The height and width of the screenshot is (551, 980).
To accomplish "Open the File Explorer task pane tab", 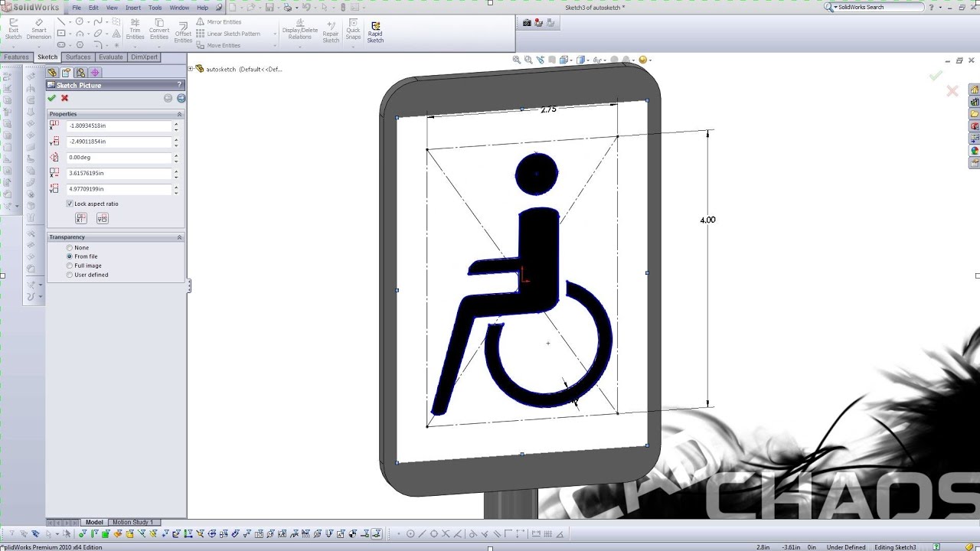I will pyautogui.click(x=975, y=114).
